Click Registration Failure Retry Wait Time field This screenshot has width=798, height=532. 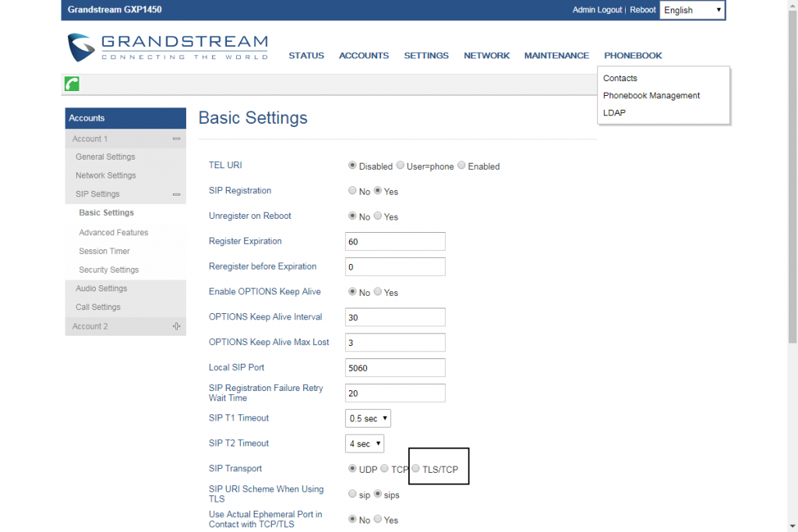395,393
